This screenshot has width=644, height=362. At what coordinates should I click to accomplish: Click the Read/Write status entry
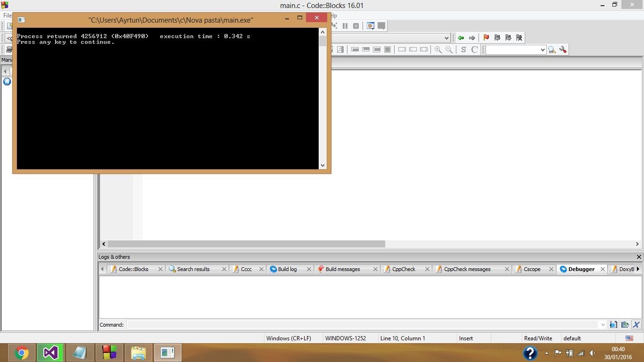coord(538,338)
